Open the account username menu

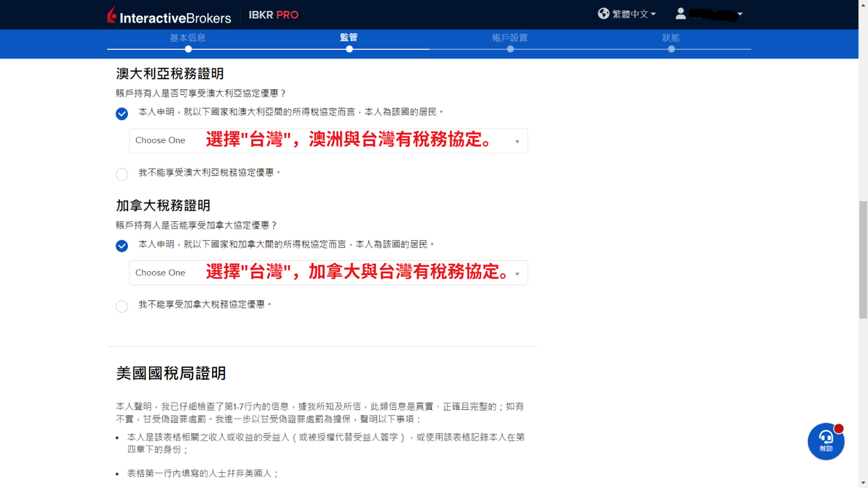tap(716, 13)
